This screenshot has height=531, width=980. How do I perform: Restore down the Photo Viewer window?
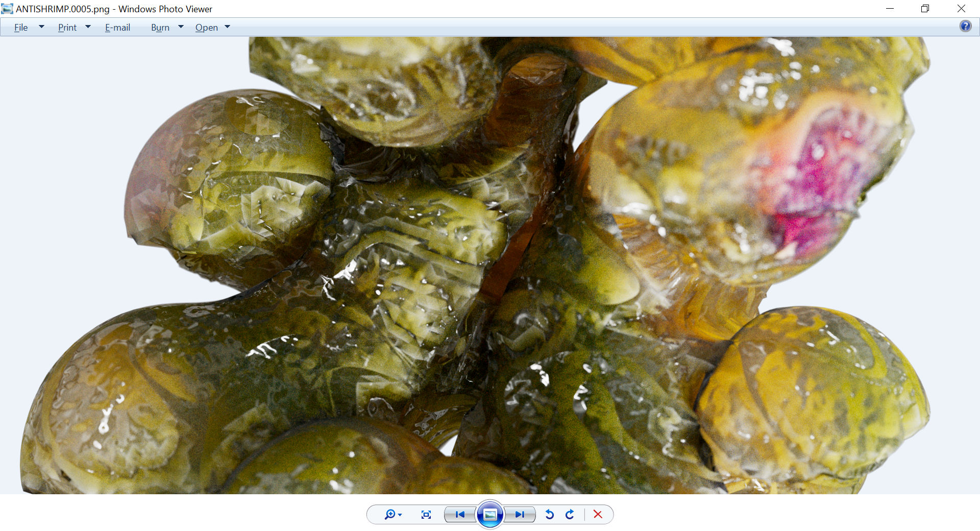pos(925,9)
